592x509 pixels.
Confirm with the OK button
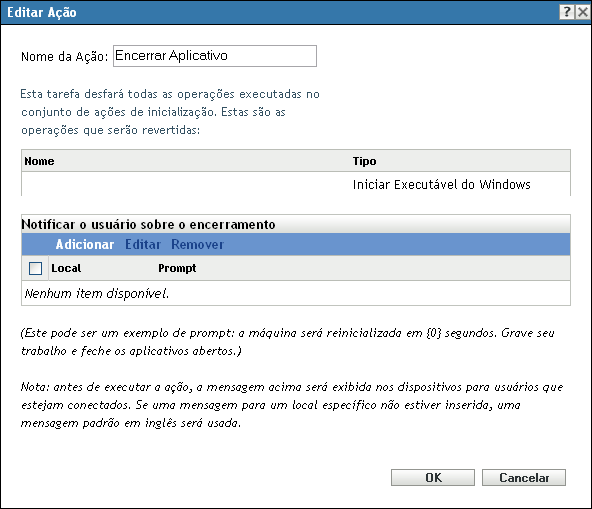pyautogui.click(x=433, y=478)
